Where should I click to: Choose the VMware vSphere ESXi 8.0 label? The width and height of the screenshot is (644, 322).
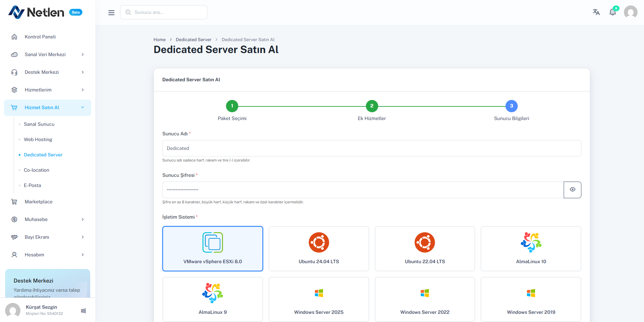point(213,261)
